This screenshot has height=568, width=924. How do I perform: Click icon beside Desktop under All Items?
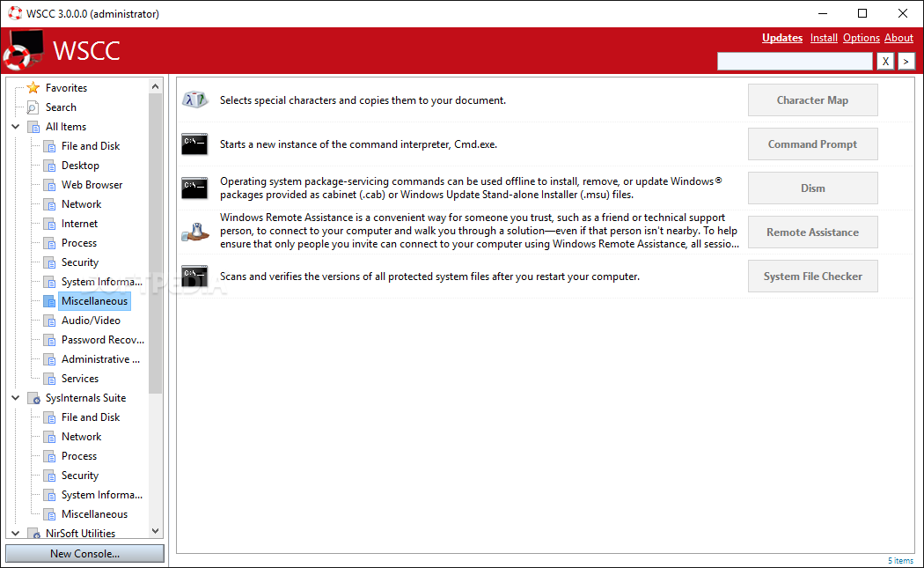[x=51, y=166]
